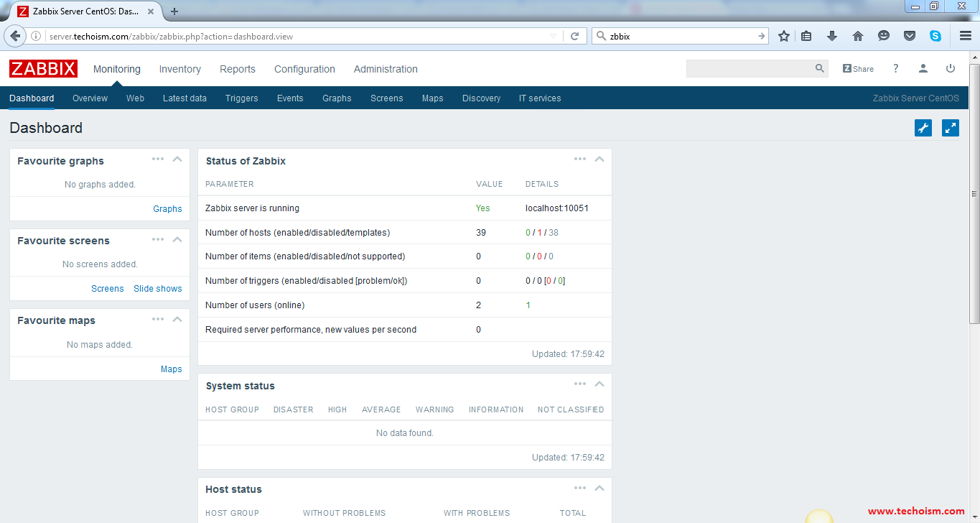Screen dimensions: 980x523
Task: Open a new browser tab
Action: (174, 11)
